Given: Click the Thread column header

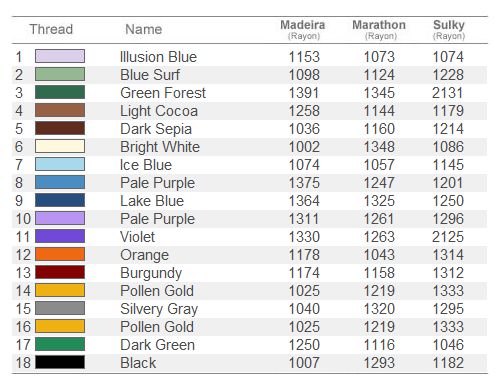Looking at the screenshot, I should click(x=51, y=29).
